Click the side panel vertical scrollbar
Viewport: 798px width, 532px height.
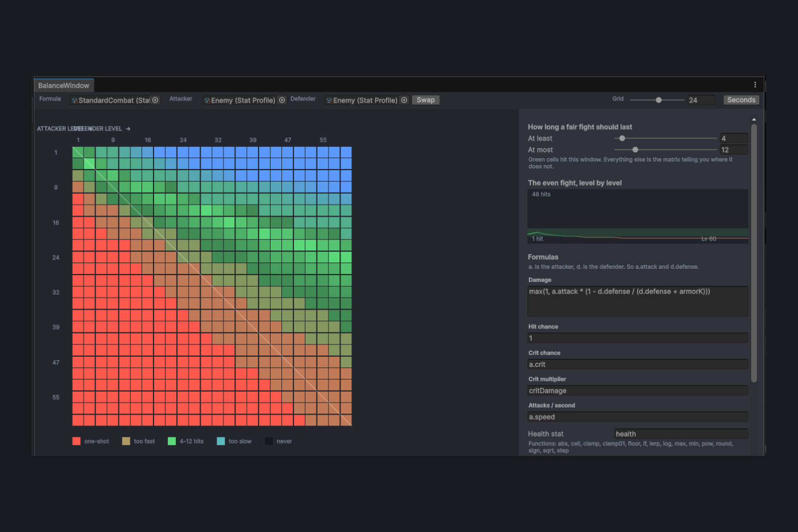(x=754, y=253)
